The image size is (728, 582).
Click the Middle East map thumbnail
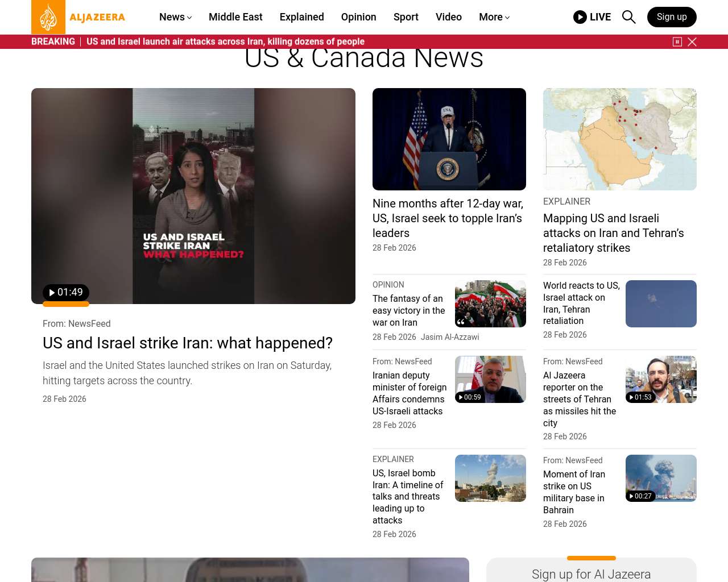(620, 139)
